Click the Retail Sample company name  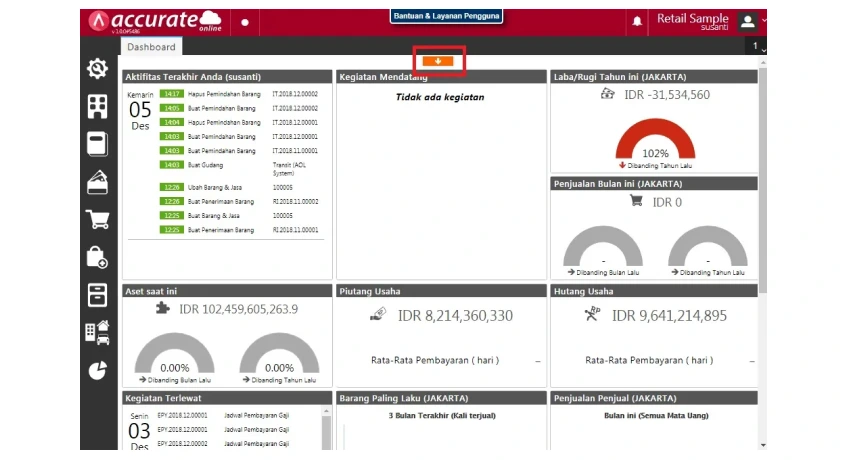coord(693,18)
